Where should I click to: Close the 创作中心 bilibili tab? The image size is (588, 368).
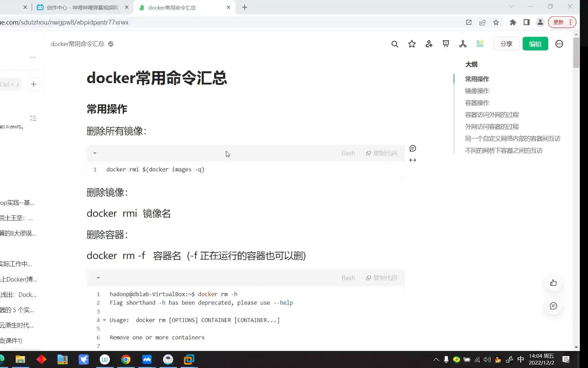(127, 7)
